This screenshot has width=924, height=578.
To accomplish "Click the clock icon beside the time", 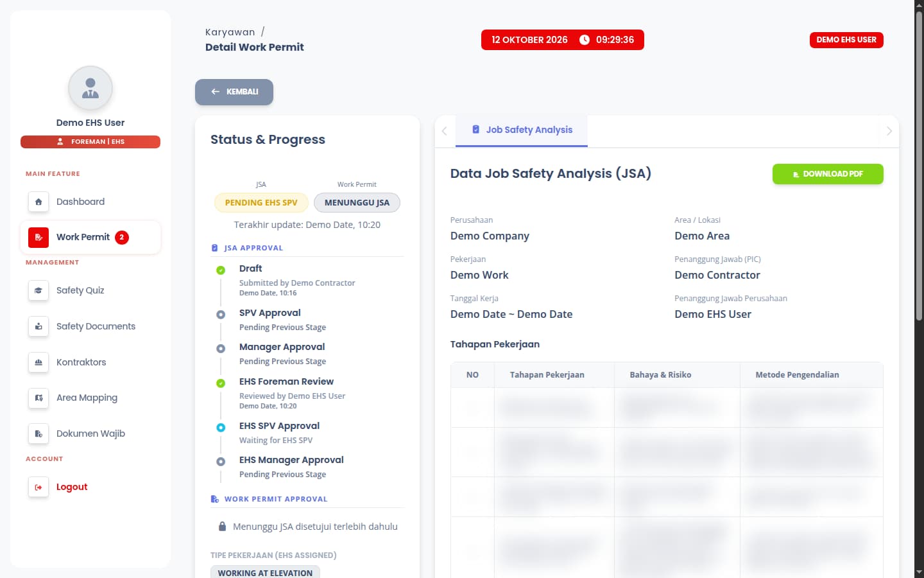I will tap(585, 40).
